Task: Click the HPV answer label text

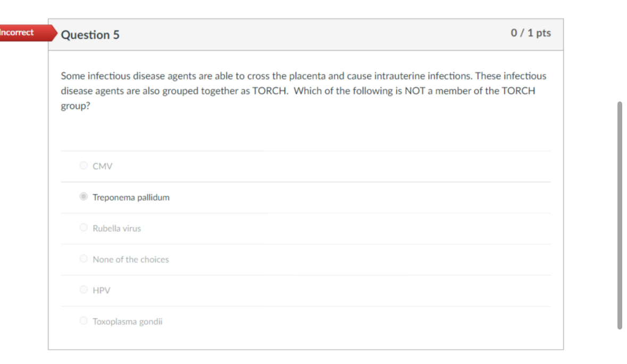Action: [x=101, y=290]
